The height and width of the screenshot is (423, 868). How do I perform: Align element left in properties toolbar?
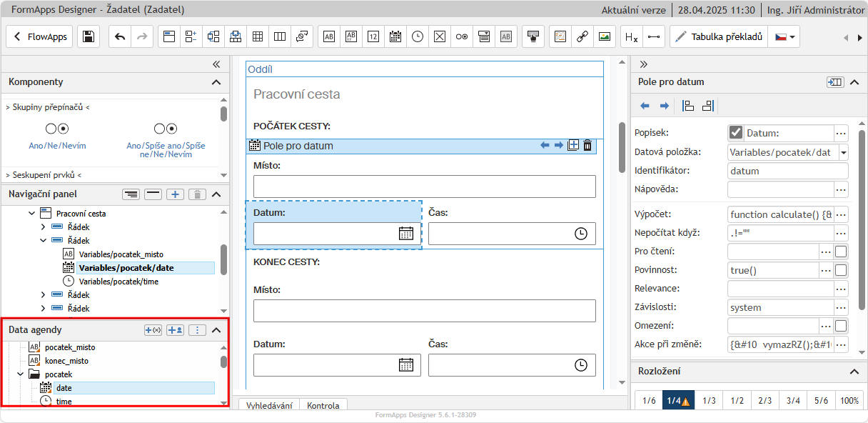688,106
